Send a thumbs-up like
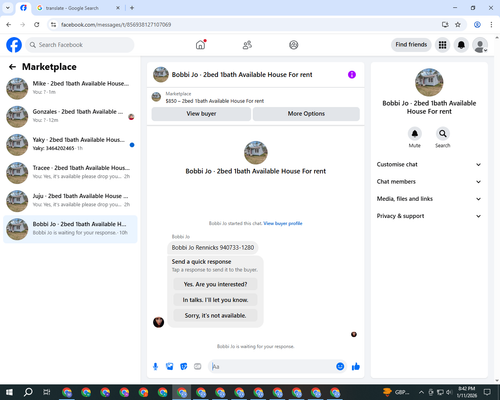Image resolution: width=500 pixels, height=400 pixels. pyautogui.click(x=356, y=367)
